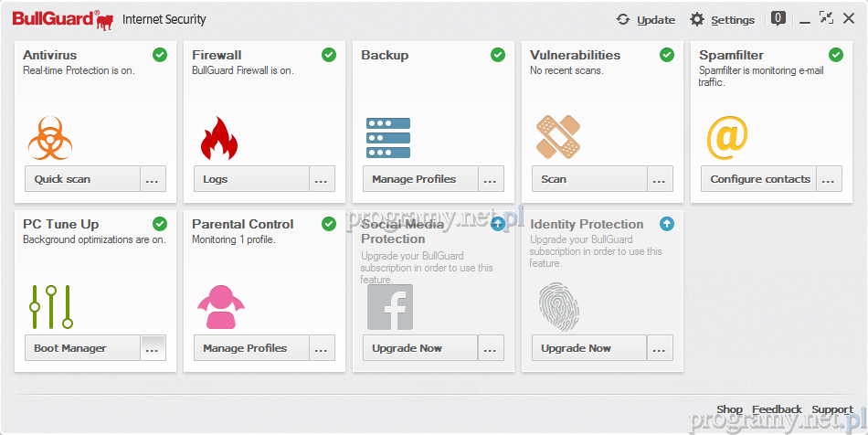This screenshot has width=868, height=435.
Task: Open the notifications counter showing 0
Action: 778,17
